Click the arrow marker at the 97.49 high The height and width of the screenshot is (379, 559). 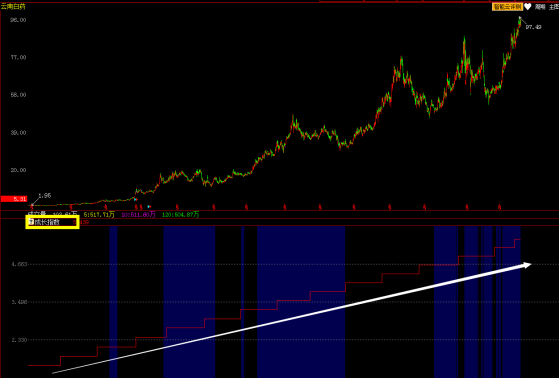coord(520,17)
